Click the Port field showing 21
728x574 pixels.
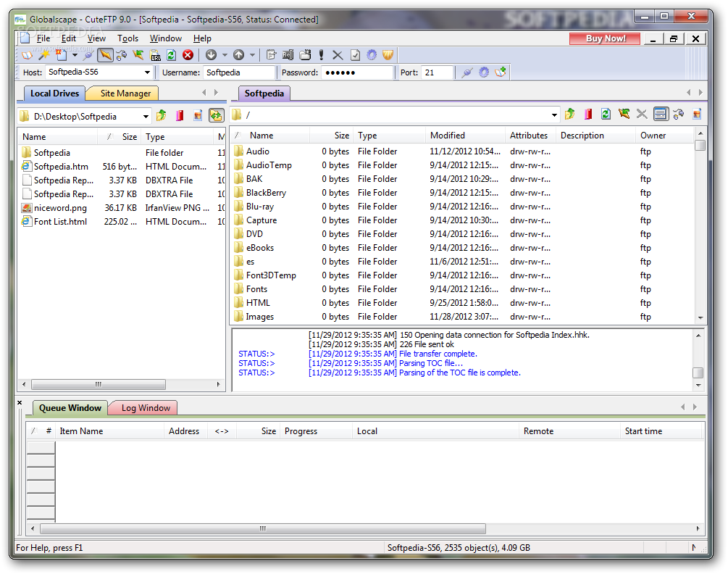tap(437, 72)
